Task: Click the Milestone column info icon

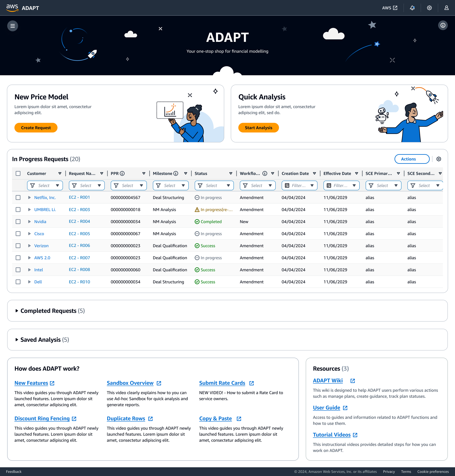Action: click(x=176, y=174)
